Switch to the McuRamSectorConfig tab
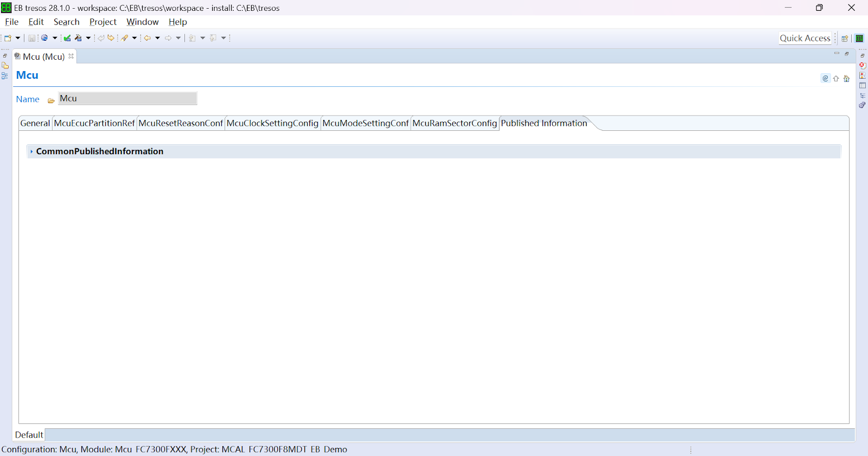Screen dimensions: 868x456 [455, 123]
